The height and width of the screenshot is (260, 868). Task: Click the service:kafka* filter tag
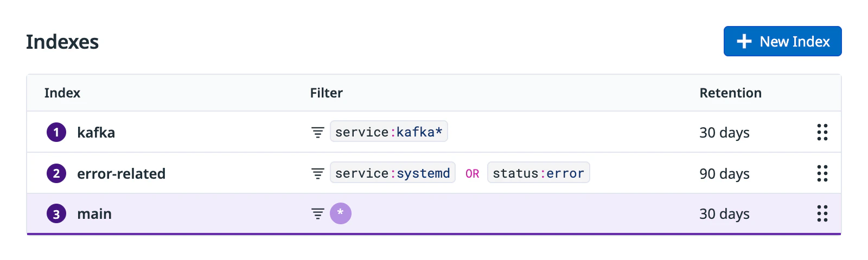click(x=388, y=132)
